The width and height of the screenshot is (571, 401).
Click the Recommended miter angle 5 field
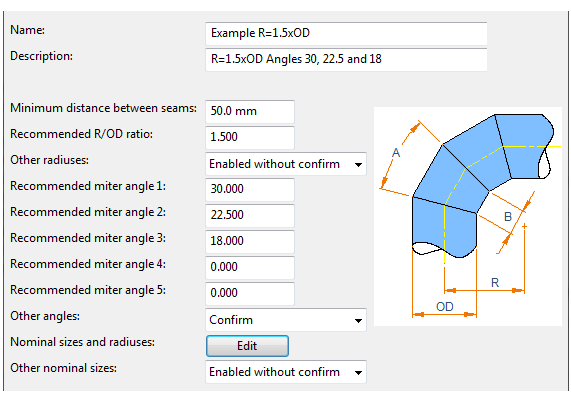click(250, 294)
